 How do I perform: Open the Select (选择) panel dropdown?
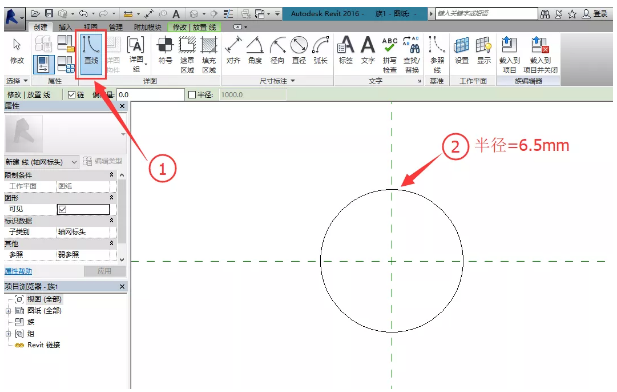[x=17, y=81]
